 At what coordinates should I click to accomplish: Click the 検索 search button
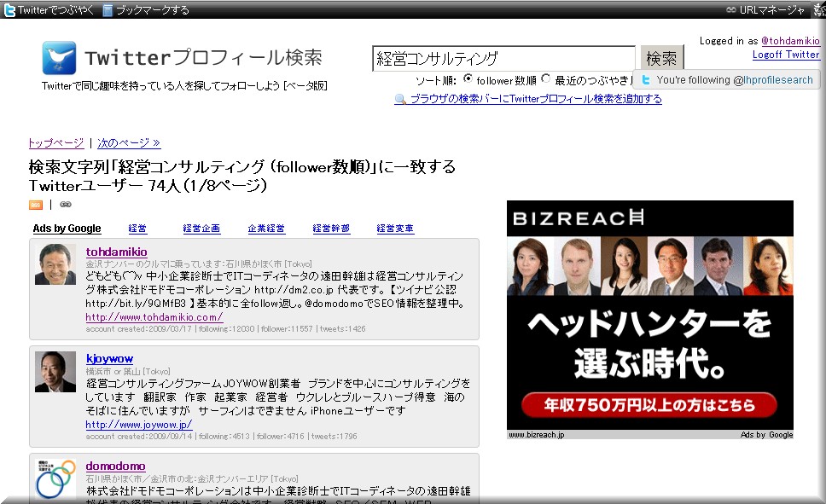661,58
